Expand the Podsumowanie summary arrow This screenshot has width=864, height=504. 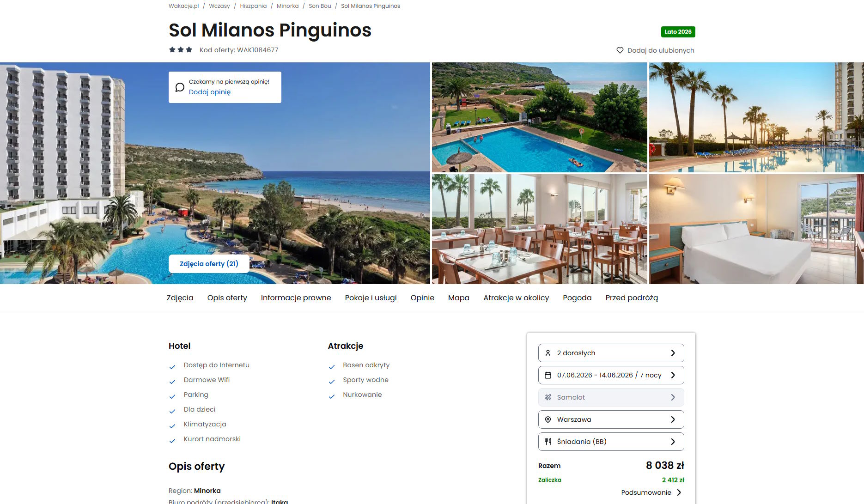click(679, 492)
